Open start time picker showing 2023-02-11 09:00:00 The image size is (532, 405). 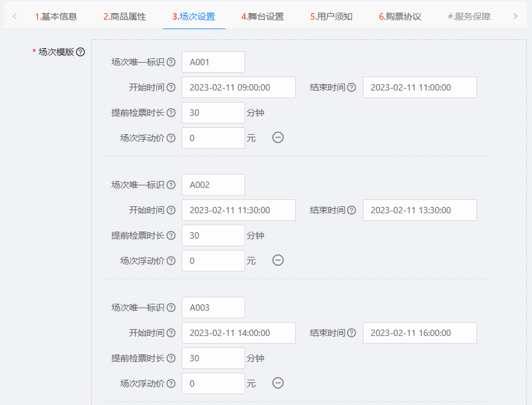coord(239,87)
